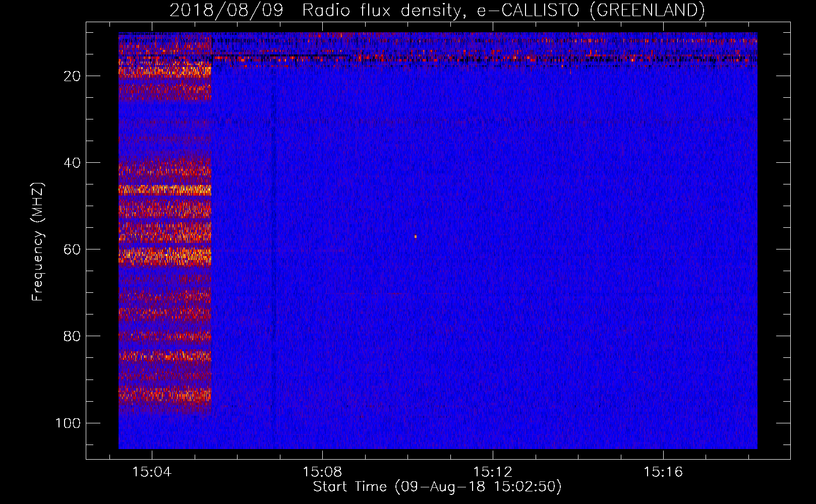Click the "100" frequency tick label
The height and width of the screenshot is (504, 816).
68,423
